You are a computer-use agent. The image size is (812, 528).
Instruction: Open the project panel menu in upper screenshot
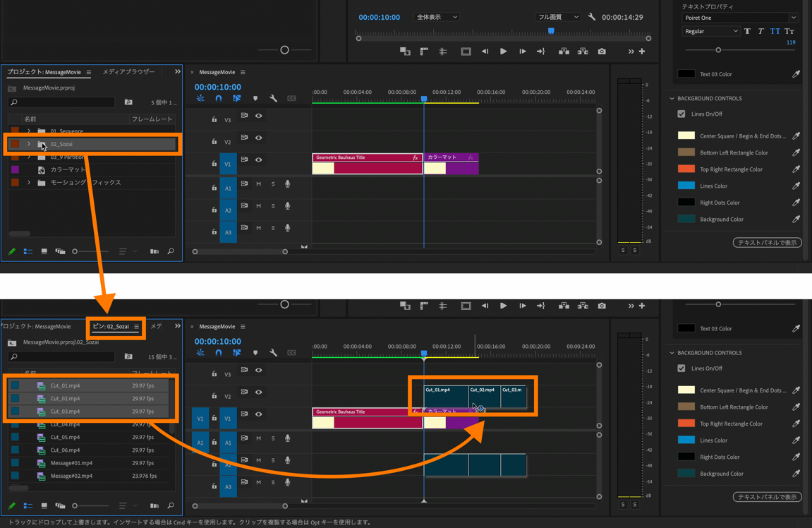click(89, 72)
